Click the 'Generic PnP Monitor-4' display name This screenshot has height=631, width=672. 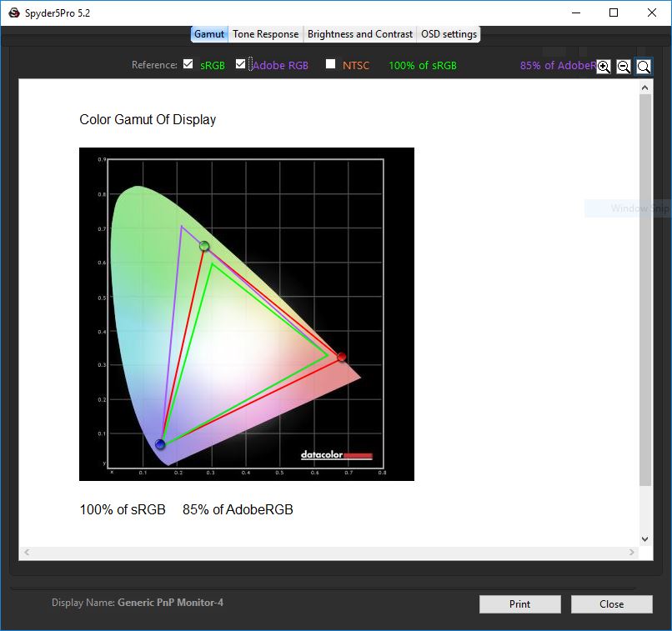tap(171, 603)
